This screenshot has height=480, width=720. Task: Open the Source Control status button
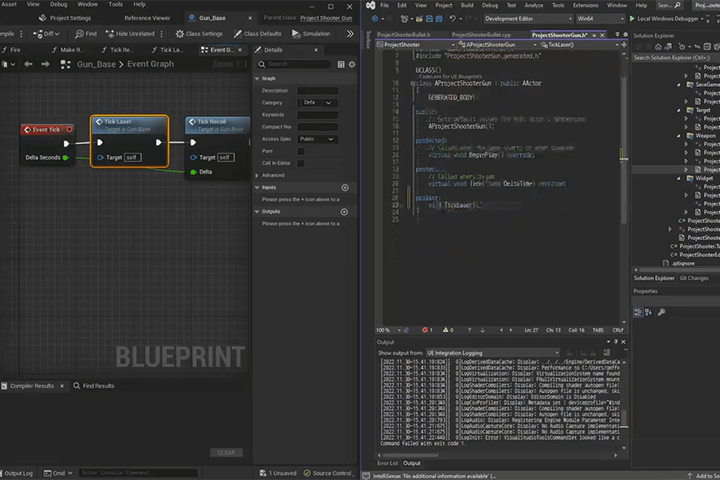[x=328, y=473]
